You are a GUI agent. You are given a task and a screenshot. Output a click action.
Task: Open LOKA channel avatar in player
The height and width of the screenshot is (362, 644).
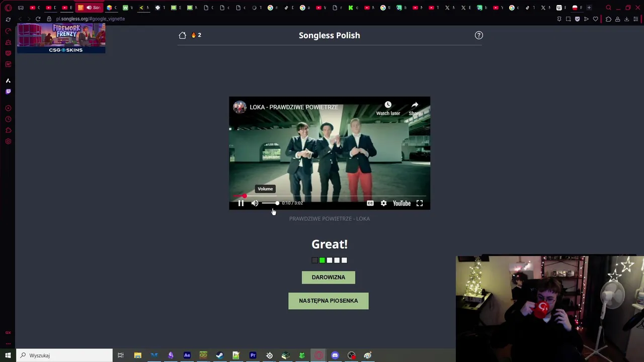239,107
